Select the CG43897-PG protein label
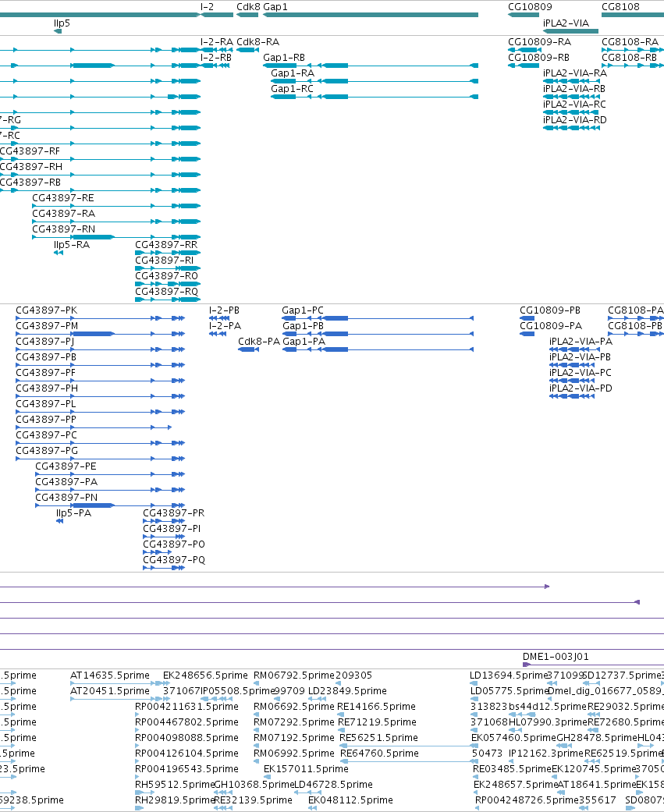 pos(47,451)
